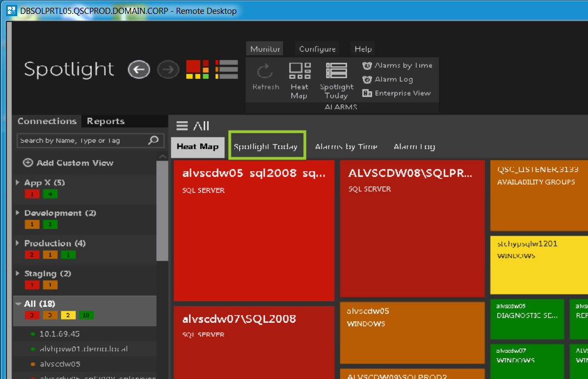Select the Heat Map view tab
The width and height of the screenshot is (588, 379).
coord(197,147)
